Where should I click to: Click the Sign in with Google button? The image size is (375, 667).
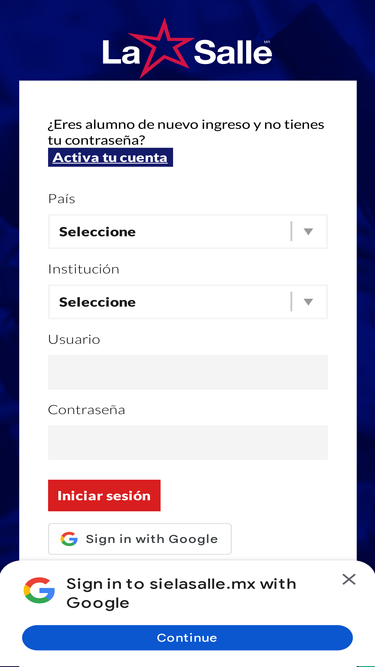tap(140, 539)
